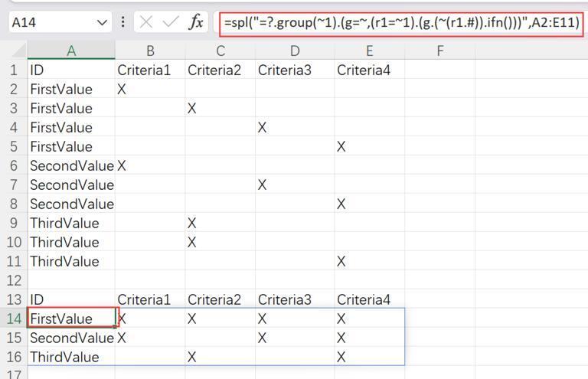The width and height of the screenshot is (588, 379).
Task: Click the formula bar containing spl formula
Action: [401, 23]
